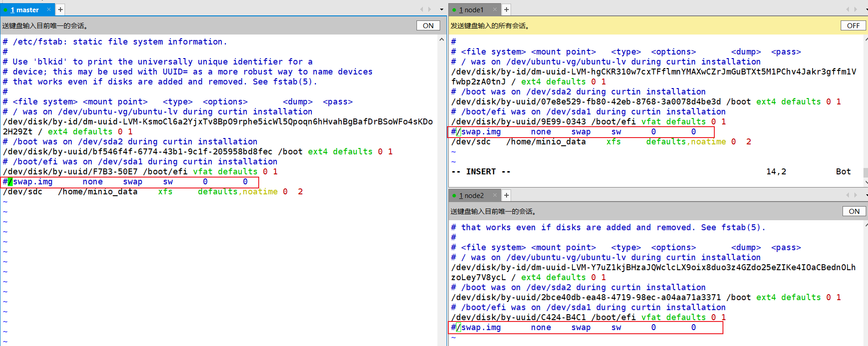The image size is (868, 346).
Task: Close the node1 tab
Action: pyautogui.click(x=495, y=10)
